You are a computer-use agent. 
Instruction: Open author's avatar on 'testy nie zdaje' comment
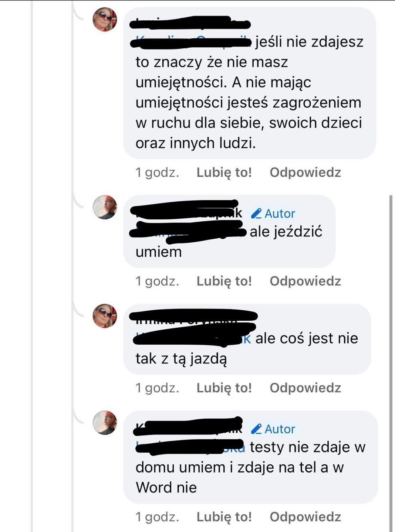[105, 422]
